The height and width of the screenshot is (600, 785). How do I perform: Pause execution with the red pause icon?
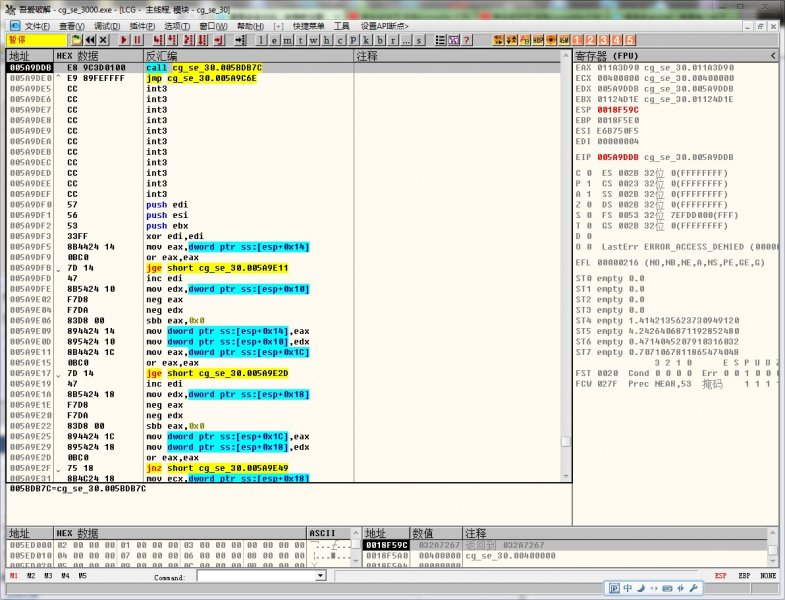point(137,40)
